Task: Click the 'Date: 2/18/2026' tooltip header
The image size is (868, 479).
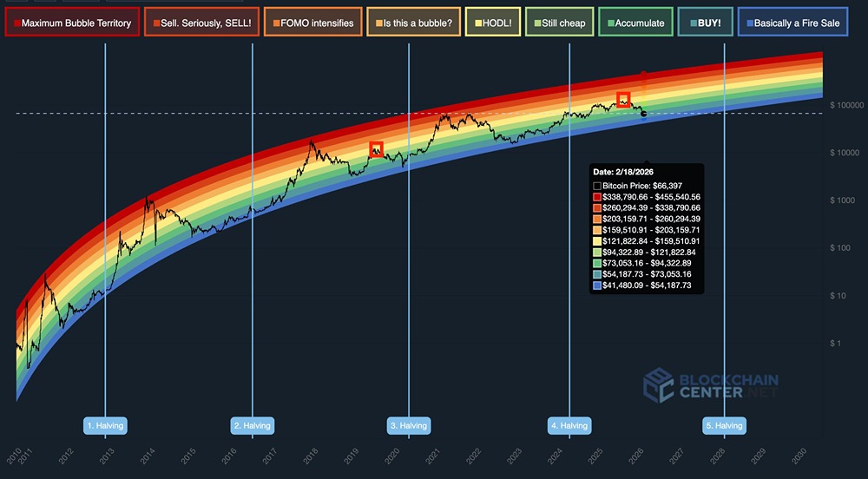Action: [622, 172]
